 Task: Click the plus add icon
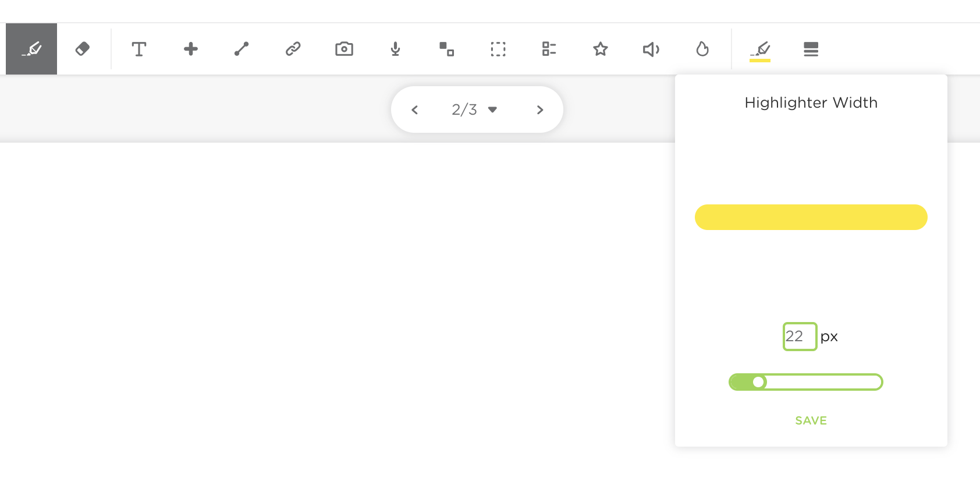coord(190,49)
